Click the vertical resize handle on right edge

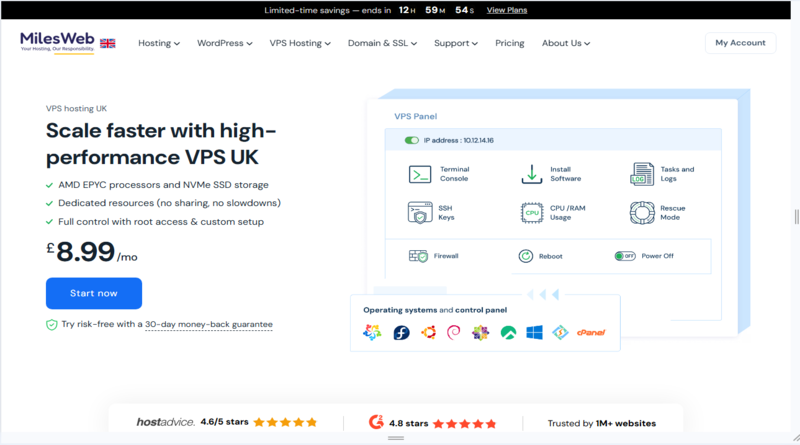coord(796,217)
